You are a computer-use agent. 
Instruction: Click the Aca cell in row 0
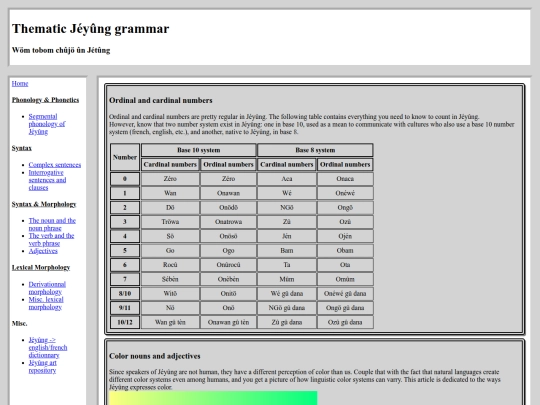(x=287, y=179)
